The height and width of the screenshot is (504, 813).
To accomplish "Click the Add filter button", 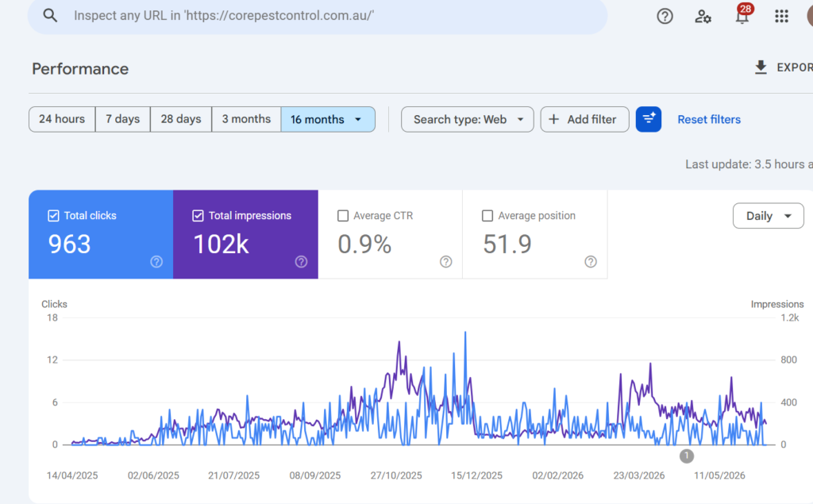I will pos(585,119).
